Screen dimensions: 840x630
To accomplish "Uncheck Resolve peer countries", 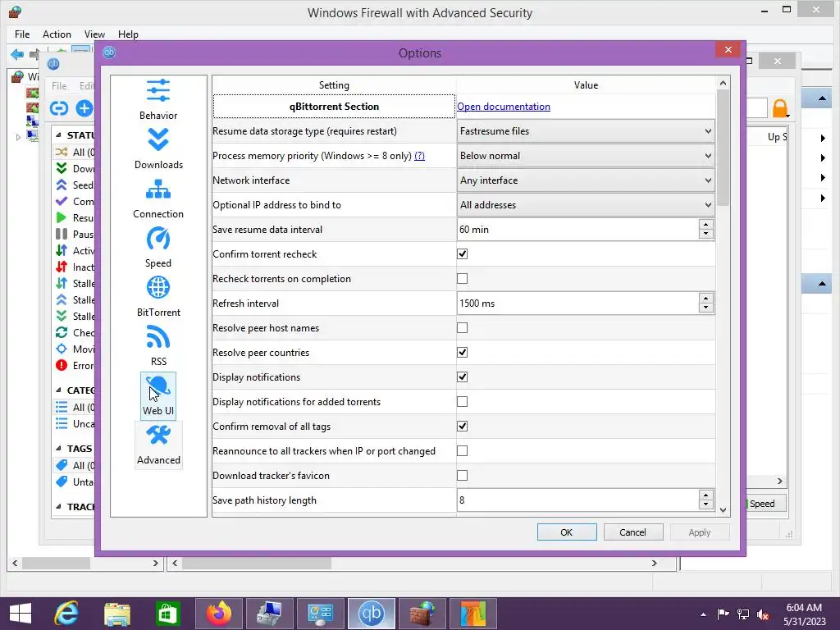I will coord(463,353).
